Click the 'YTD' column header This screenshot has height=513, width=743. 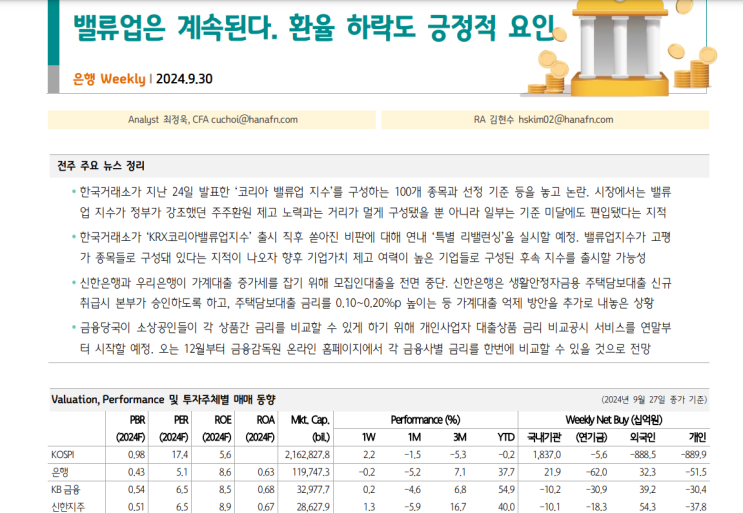tap(506, 437)
